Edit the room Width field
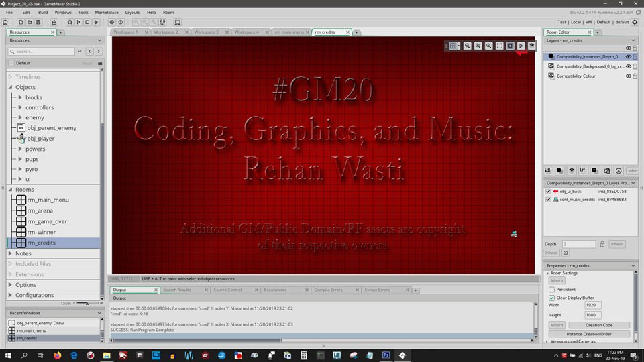 coord(592,305)
